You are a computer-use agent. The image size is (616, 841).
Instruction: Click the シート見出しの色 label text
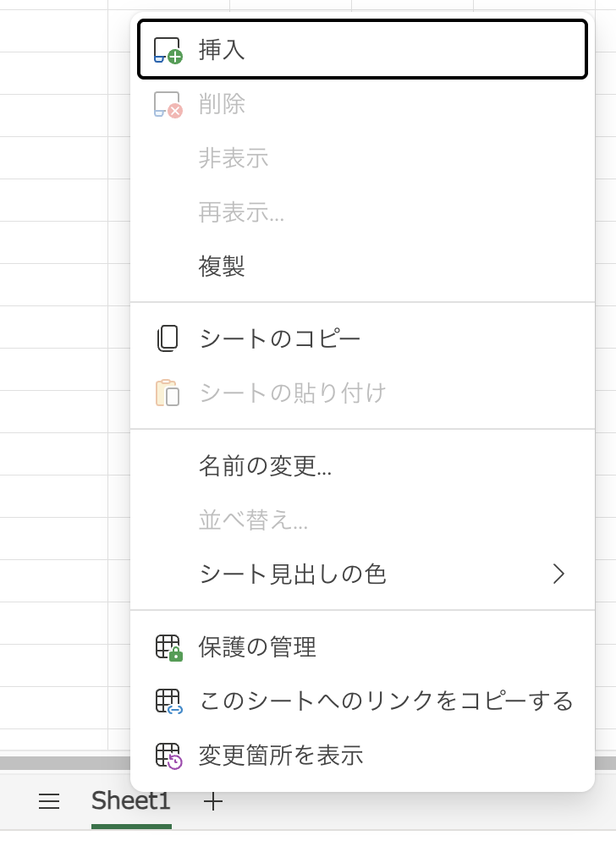(293, 574)
